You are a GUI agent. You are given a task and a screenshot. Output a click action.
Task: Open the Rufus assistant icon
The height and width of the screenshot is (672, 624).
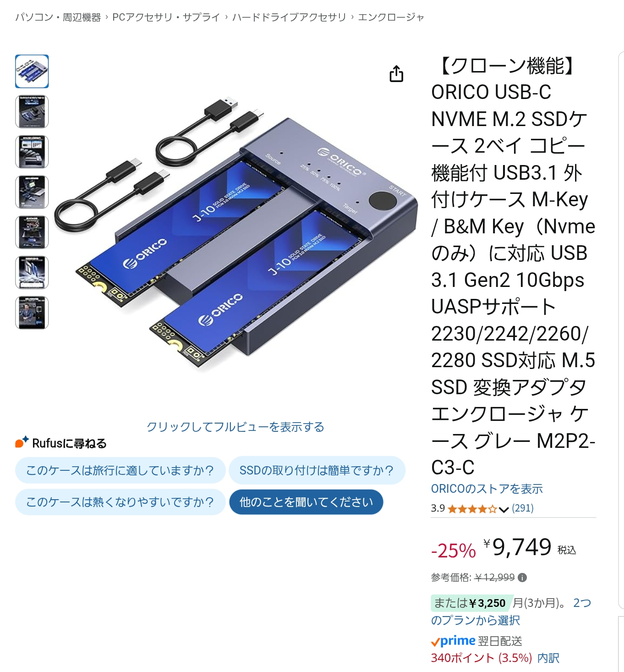(x=22, y=442)
